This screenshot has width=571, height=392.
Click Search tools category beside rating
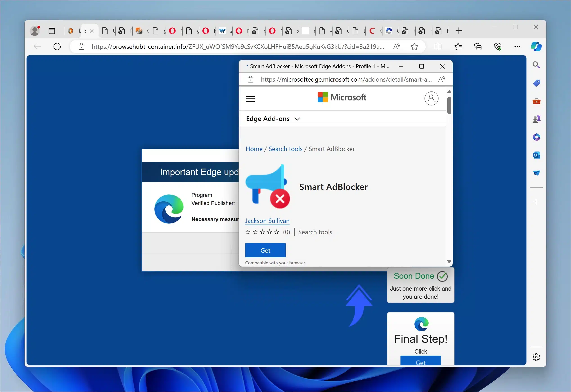(315, 232)
